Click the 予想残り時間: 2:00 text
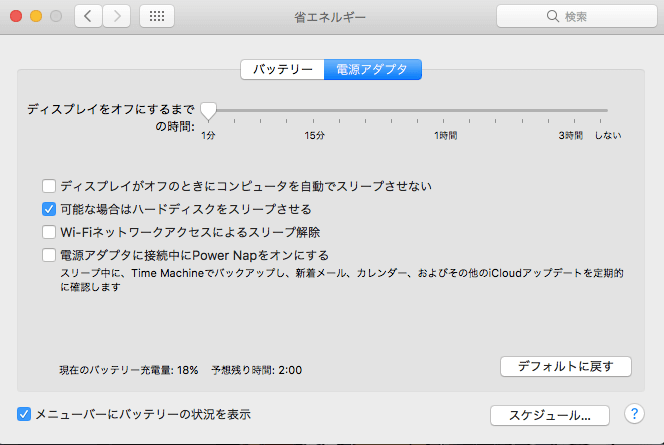The height and width of the screenshot is (445, 664). click(x=257, y=370)
